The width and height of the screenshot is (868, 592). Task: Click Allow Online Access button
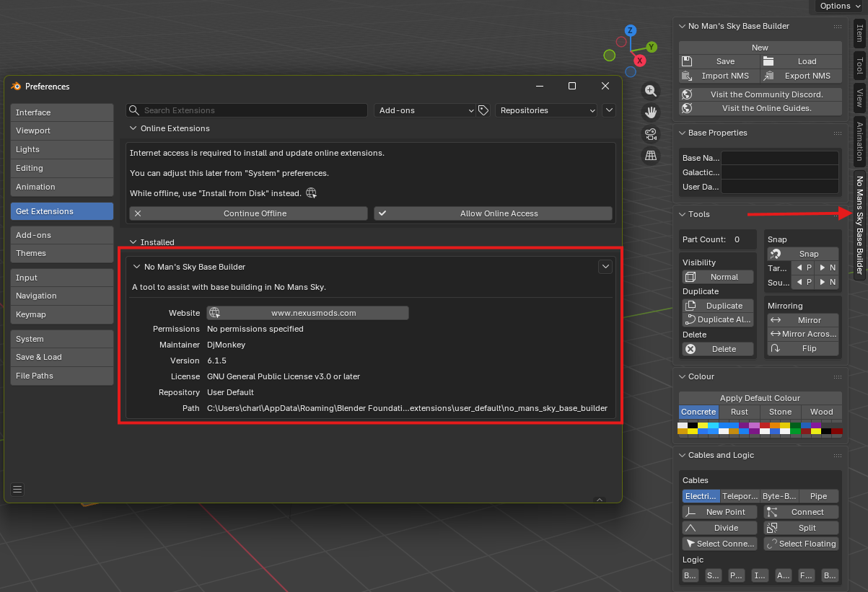[493, 213]
